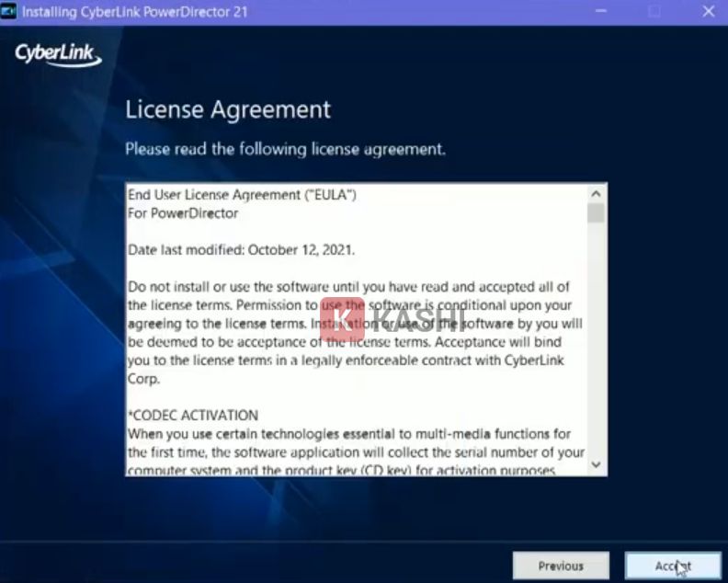728x583 pixels.
Task: Click the "Date last modified: October 12, 2021" line
Action: tap(241, 249)
